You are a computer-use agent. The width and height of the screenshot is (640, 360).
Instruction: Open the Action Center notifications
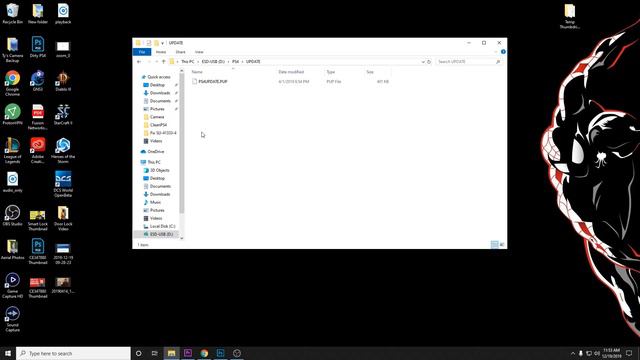(x=629, y=353)
